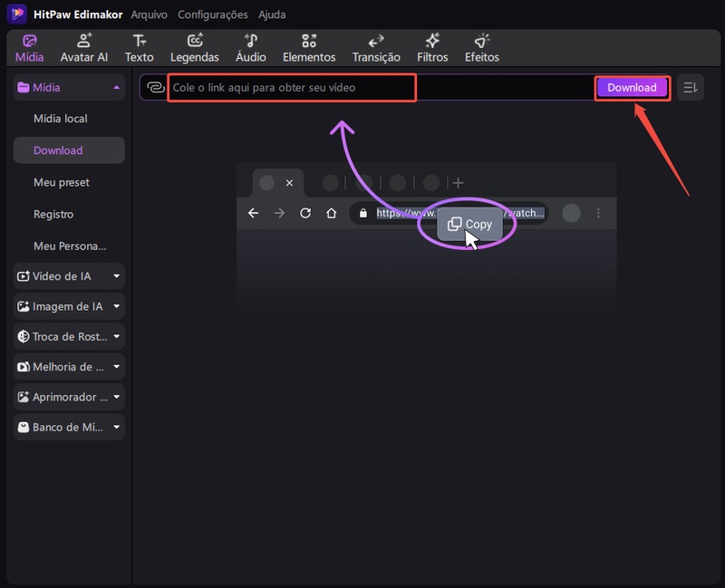Screen dimensions: 725x588
Task: Open the Áudio tool
Action: (251, 48)
